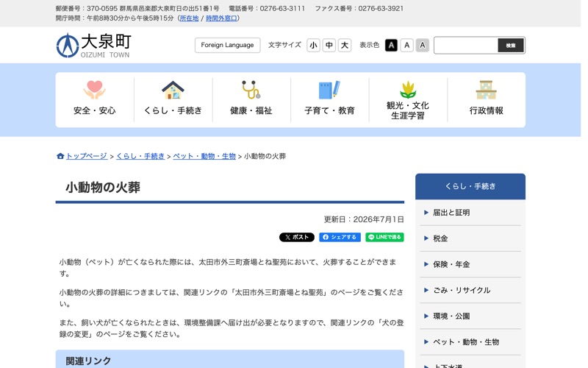This screenshot has width=588, height=368.
Task: Click the 関連リンク section heading
Action: [88, 361]
